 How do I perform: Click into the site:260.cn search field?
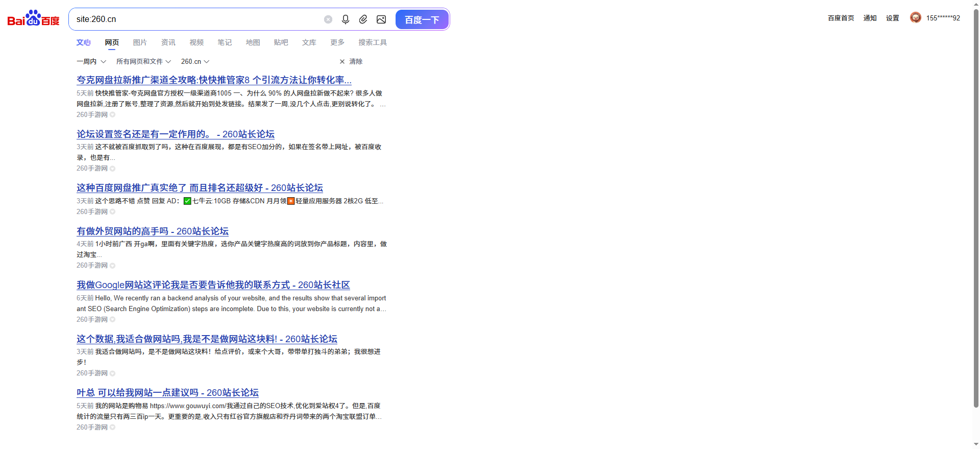coord(197,19)
